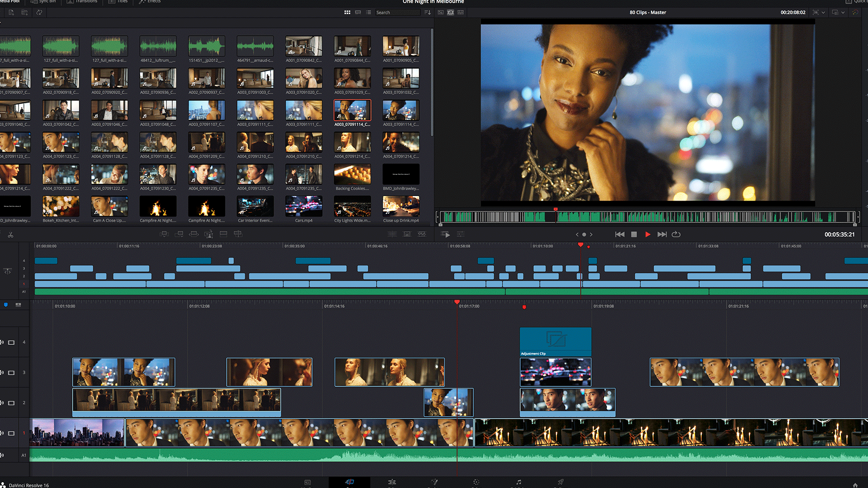The width and height of the screenshot is (868, 488).
Task: Go to previous clip in viewer
Action: (x=620, y=235)
